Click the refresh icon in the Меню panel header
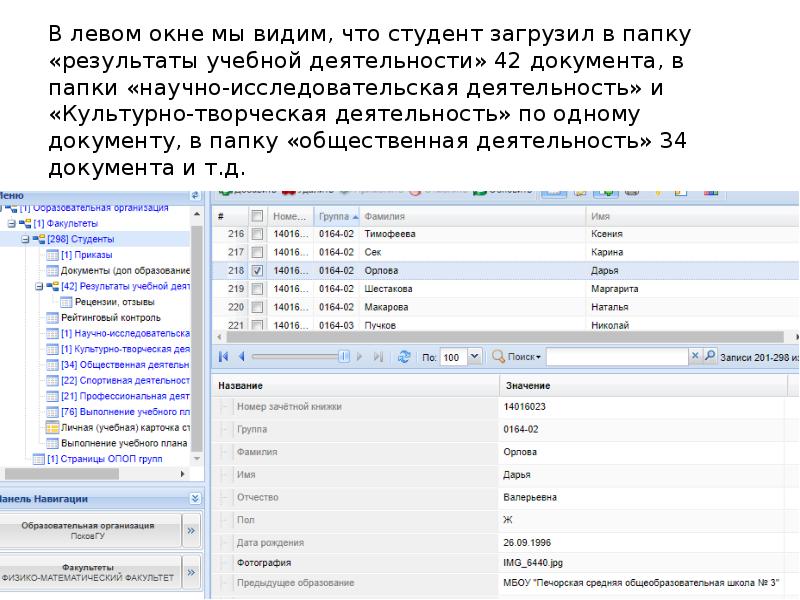This screenshot has height=600, width=800. pyautogui.click(x=195, y=195)
